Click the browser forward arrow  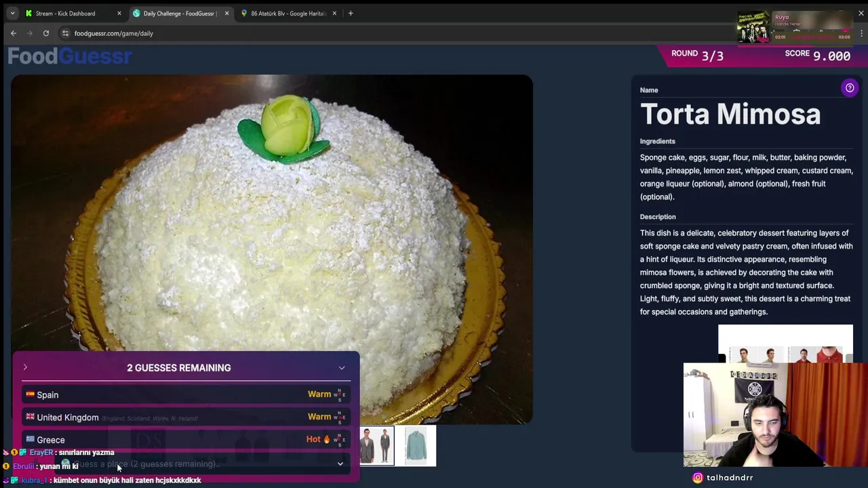click(30, 33)
